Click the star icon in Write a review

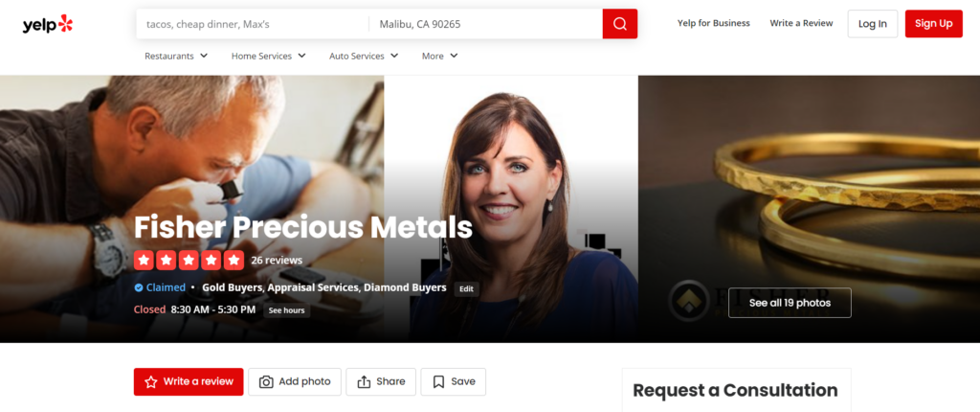click(x=150, y=382)
